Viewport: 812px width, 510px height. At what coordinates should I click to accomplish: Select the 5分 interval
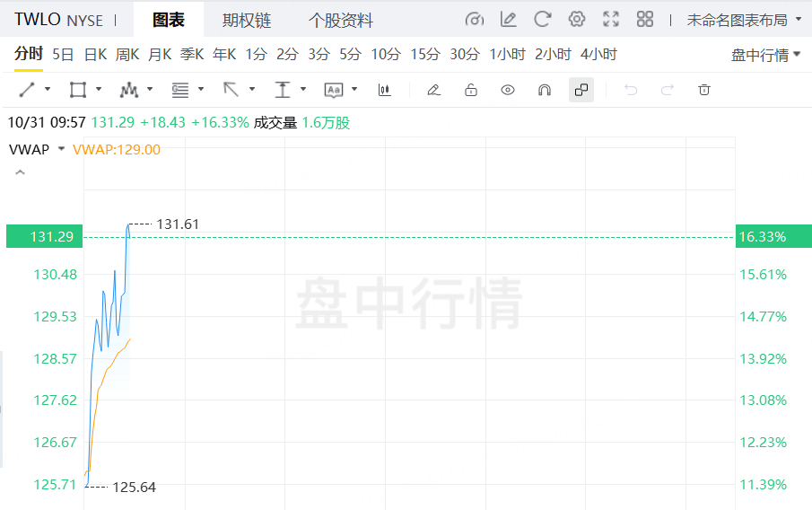point(350,54)
